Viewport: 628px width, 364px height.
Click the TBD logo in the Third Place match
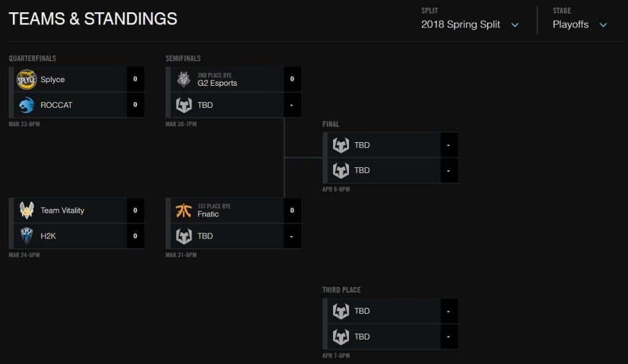pyautogui.click(x=339, y=311)
